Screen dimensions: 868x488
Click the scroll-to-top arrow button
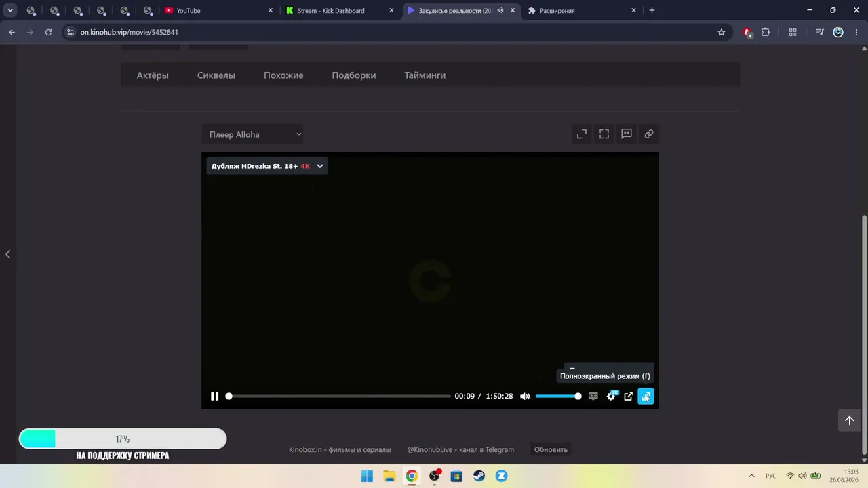tap(849, 420)
